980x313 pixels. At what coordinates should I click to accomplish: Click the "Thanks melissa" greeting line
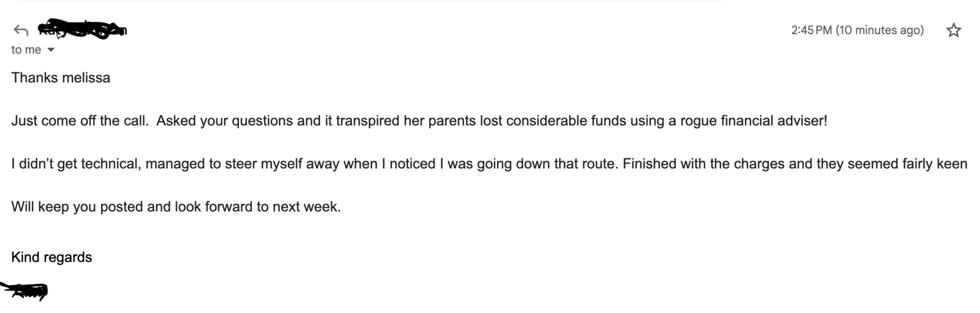coord(60,78)
